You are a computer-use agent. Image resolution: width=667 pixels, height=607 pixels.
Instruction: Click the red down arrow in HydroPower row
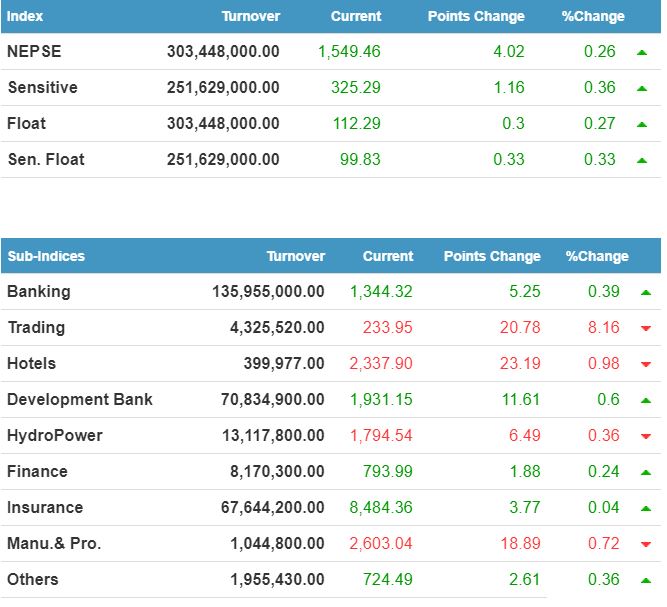pos(645,436)
